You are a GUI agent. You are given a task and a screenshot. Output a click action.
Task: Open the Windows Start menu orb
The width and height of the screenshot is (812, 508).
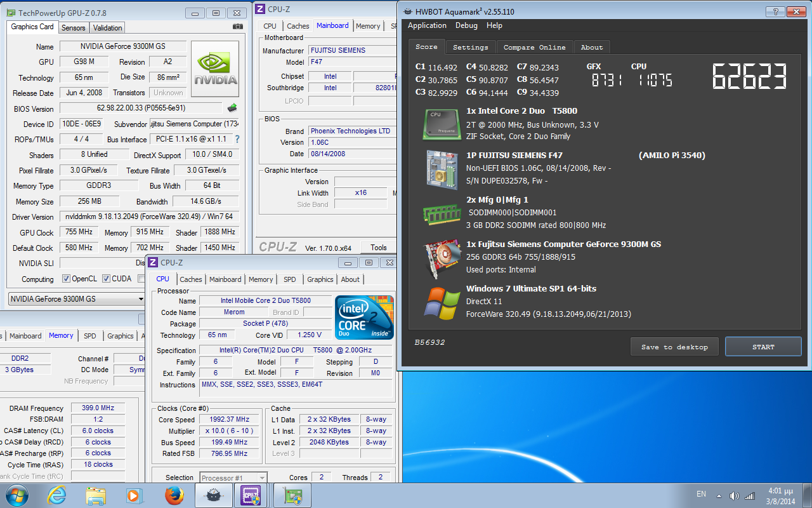click(x=17, y=495)
